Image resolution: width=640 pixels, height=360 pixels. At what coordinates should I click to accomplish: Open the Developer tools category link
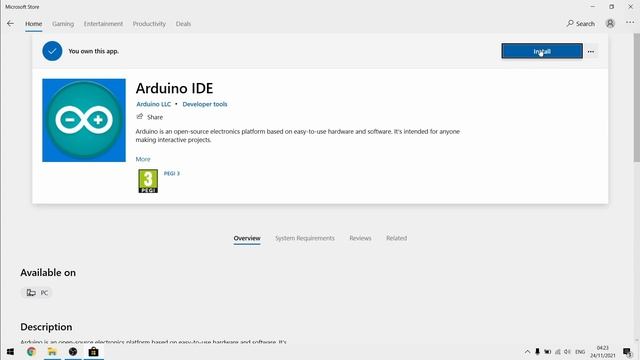(x=204, y=104)
